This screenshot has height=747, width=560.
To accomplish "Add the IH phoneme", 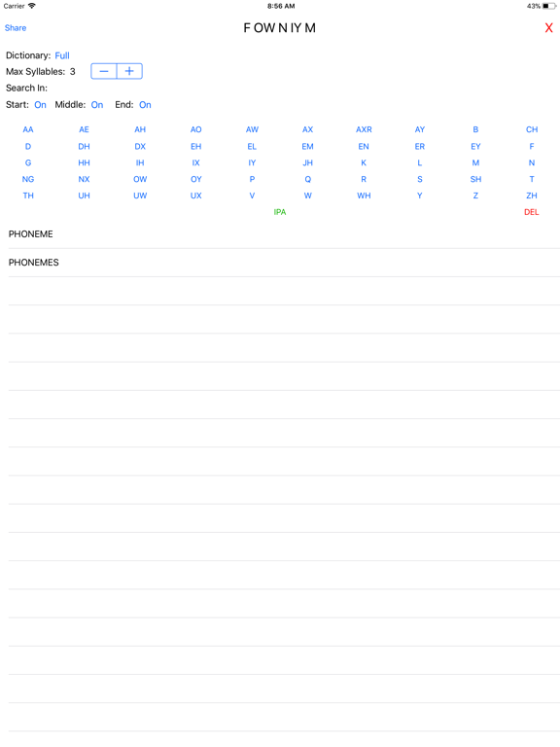I will pyautogui.click(x=140, y=163).
